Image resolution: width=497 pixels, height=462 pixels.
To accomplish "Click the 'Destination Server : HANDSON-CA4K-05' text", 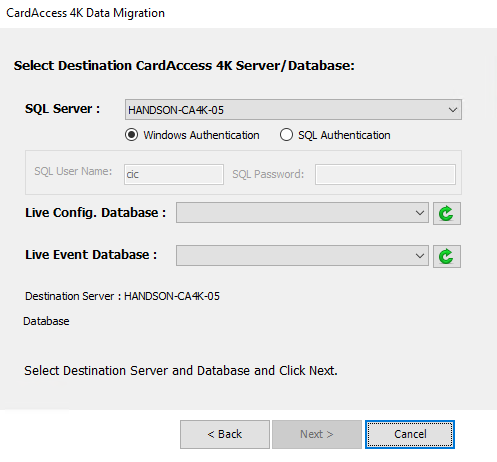I will 122,296.
